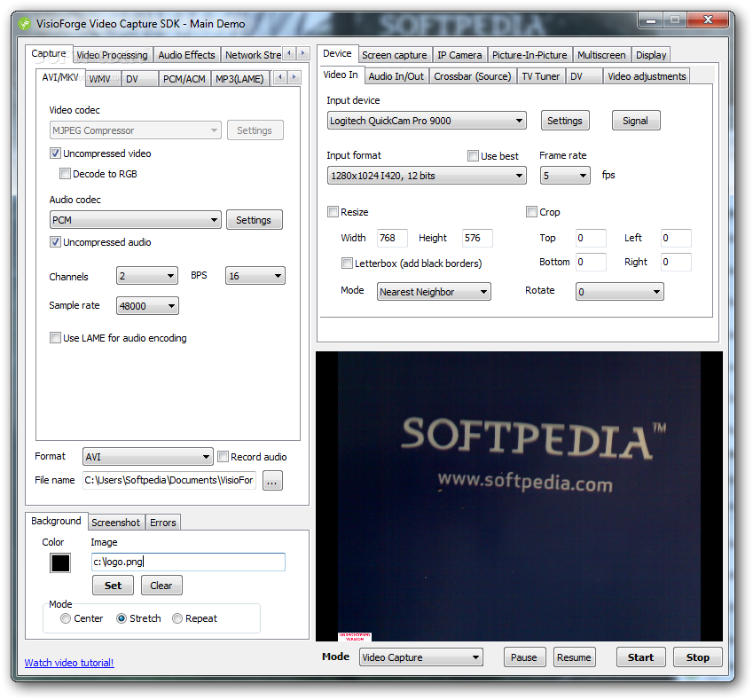Viewport: 753px width, 700px height.
Task: Click the resize Width input field
Action: [x=392, y=238]
